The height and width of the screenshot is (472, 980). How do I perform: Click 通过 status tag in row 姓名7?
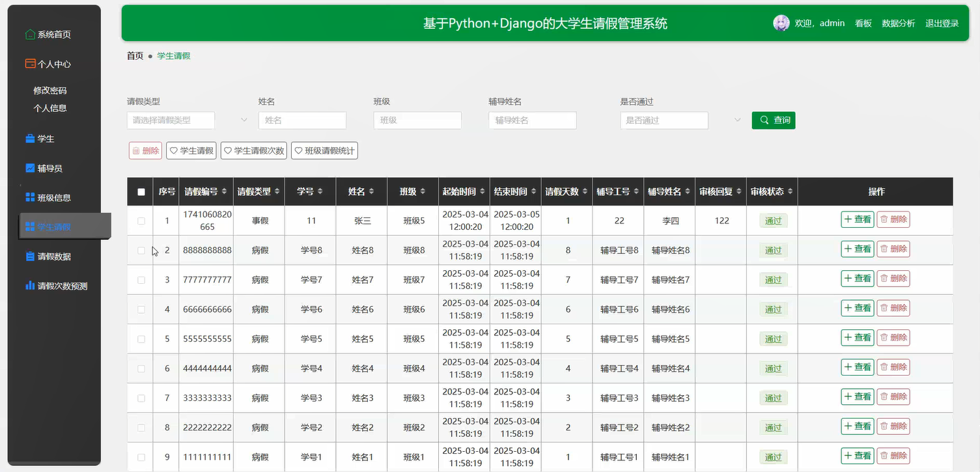773,280
